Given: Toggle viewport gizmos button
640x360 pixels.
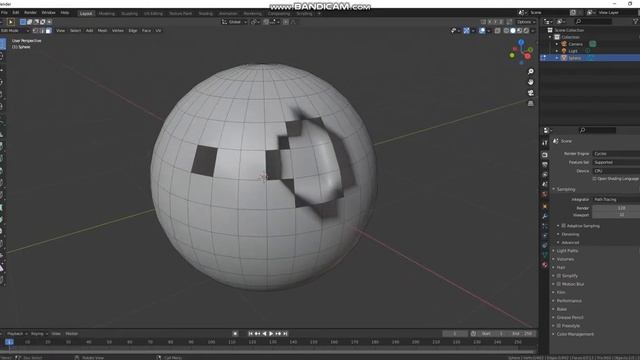Looking at the screenshot, I should [467, 31].
